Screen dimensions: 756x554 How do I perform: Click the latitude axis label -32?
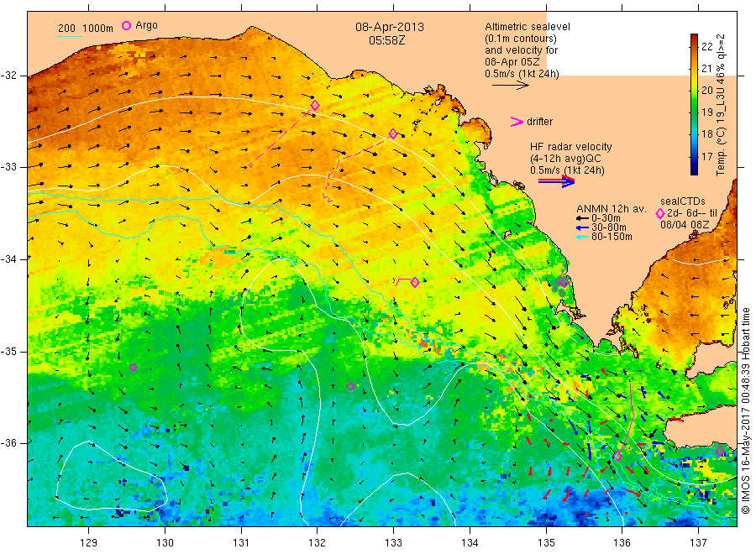(x=8, y=76)
